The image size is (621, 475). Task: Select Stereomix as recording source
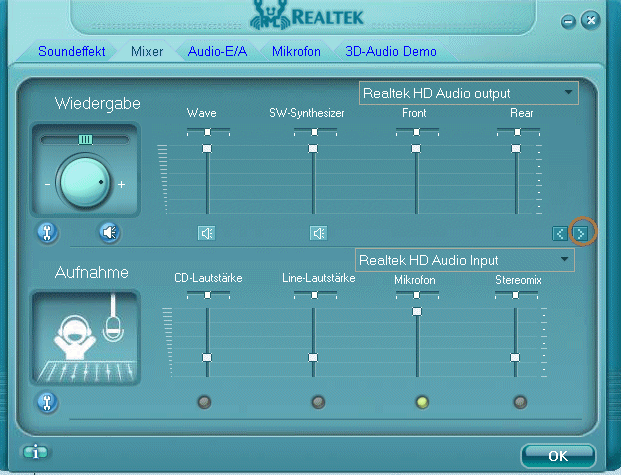[519, 402]
